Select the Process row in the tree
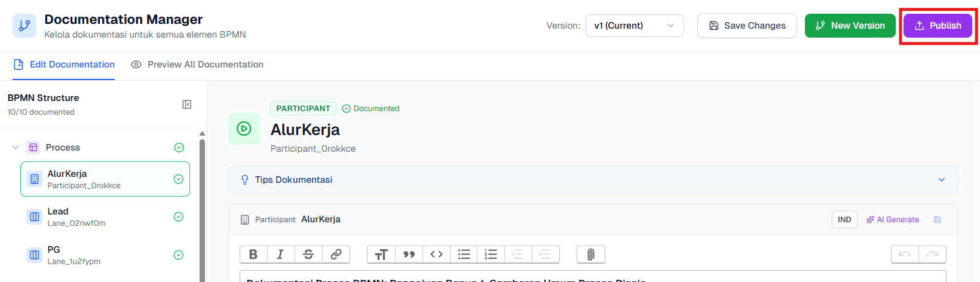The width and height of the screenshot is (980, 282). (99, 148)
